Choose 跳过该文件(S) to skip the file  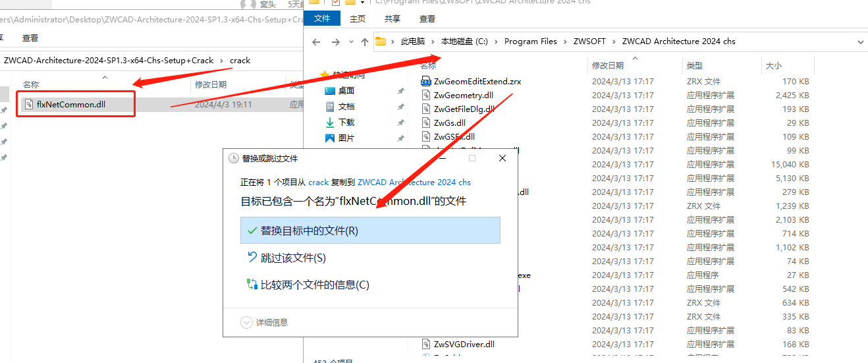pos(370,258)
